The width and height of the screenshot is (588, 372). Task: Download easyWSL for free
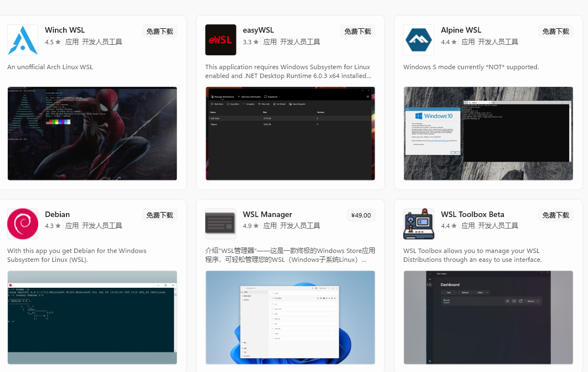(358, 32)
